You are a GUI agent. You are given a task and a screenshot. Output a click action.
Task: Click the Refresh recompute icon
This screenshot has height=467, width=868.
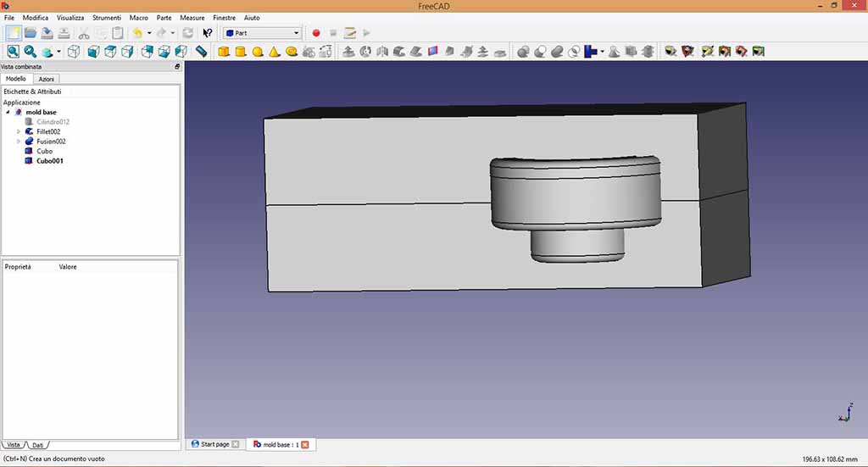click(x=187, y=33)
